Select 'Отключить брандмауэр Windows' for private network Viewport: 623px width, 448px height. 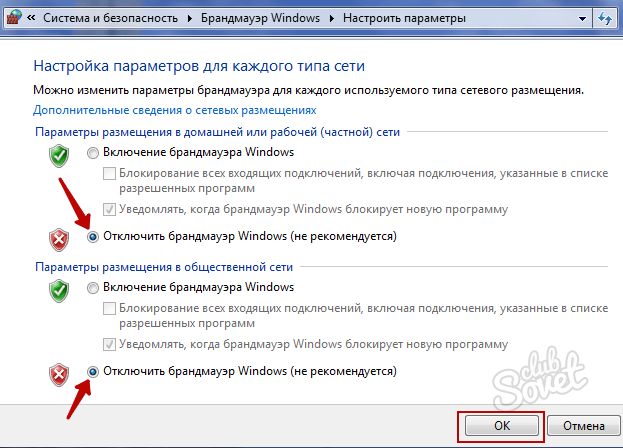pyautogui.click(x=94, y=237)
